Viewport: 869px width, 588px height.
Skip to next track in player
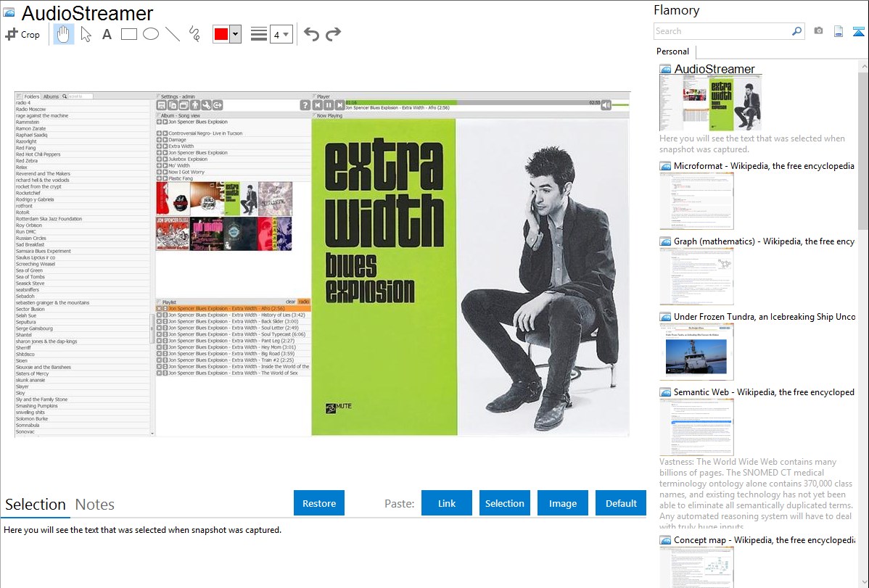tap(339, 104)
